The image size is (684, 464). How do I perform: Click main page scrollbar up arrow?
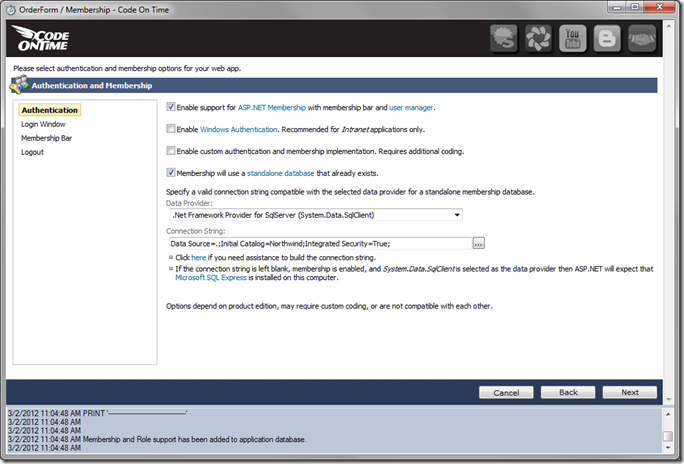669,26
